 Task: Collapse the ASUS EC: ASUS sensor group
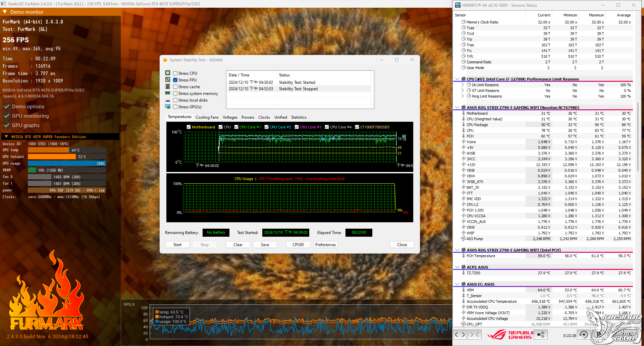[x=457, y=284]
